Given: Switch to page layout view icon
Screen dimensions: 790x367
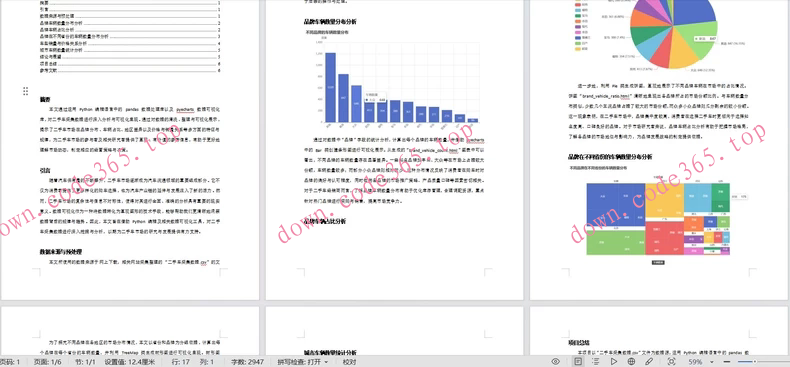Looking at the screenshot, I should 578,361.
